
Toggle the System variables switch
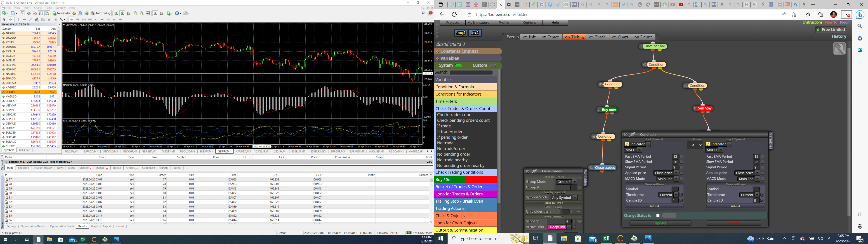point(458,66)
